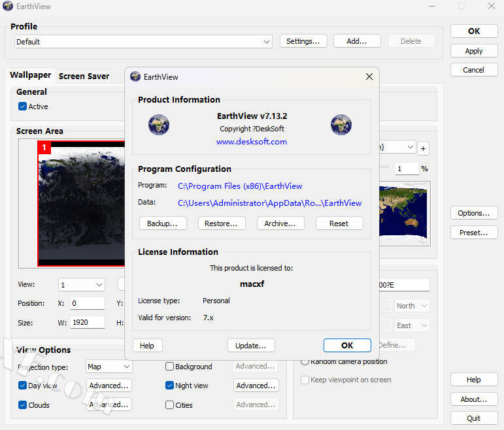This screenshot has height=430, width=504.
Task: Open the North direction dropdown
Action: (x=412, y=306)
